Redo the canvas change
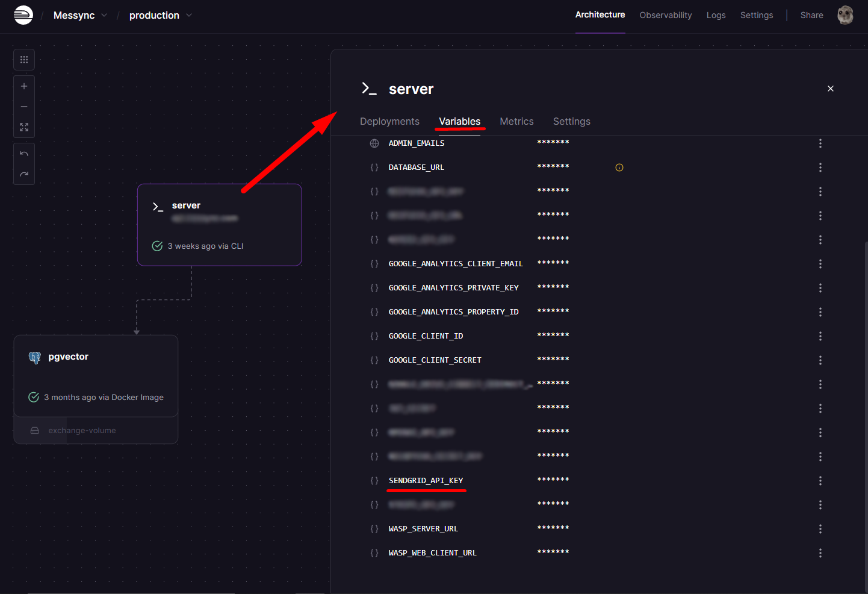Viewport: 868px width, 594px height. click(24, 174)
